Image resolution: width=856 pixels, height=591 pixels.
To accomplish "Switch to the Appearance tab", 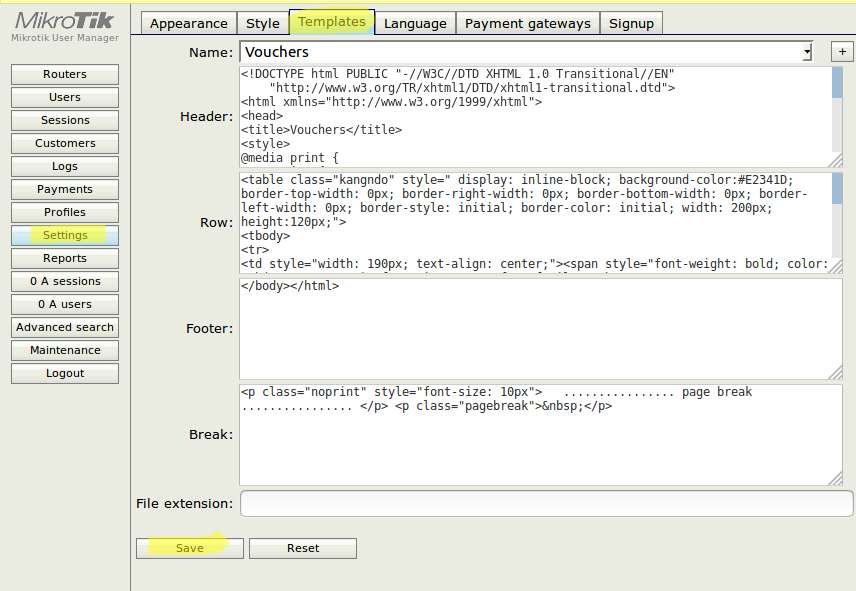I will click(188, 23).
